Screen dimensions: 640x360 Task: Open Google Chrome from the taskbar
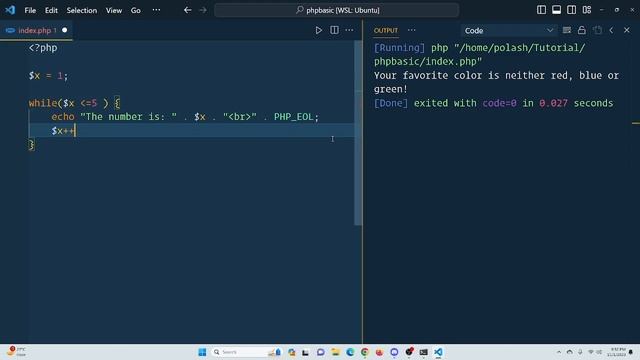[364, 352]
